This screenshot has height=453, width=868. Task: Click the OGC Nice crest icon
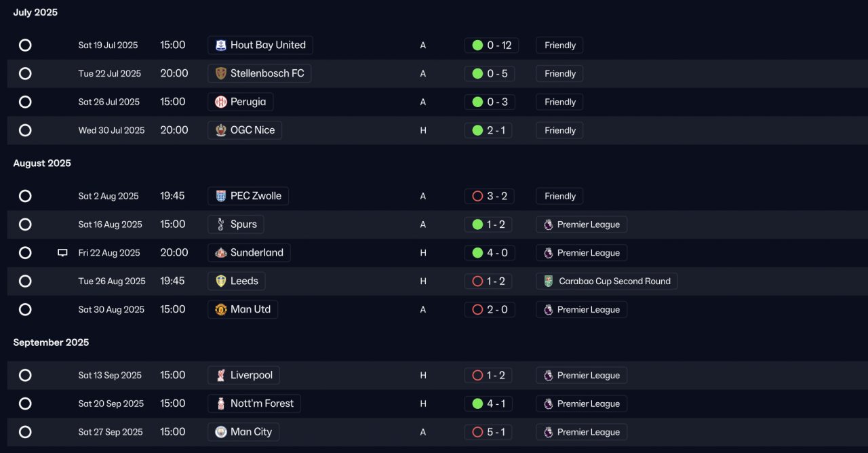[220, 131]
